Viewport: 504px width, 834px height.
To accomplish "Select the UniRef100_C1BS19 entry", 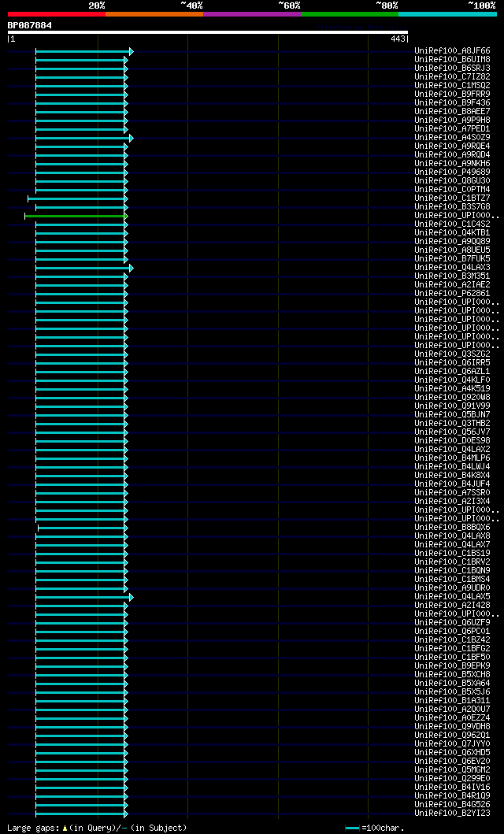I will (x=453, y=553).
